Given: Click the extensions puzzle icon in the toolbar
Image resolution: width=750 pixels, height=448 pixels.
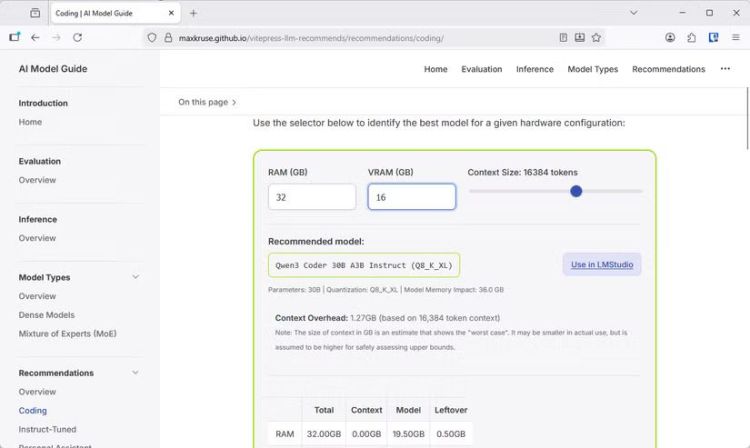Looking at the screenshot, I should coord(691,37).
